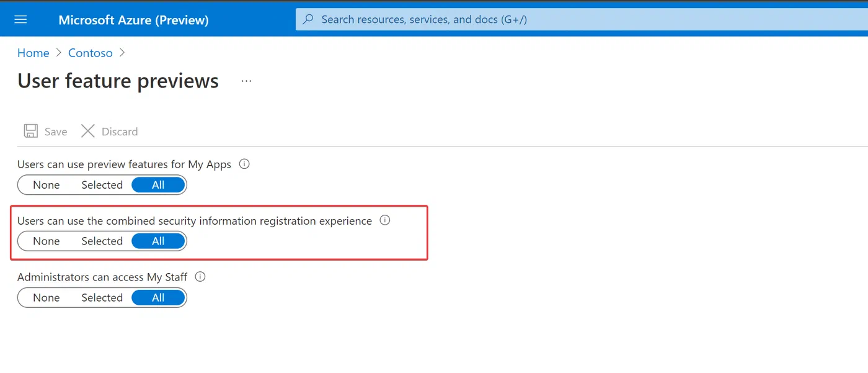This screenshot has height=373, width=868.
Task: Navigate to Home breadcrumb
Action: [x=33, y=53]
